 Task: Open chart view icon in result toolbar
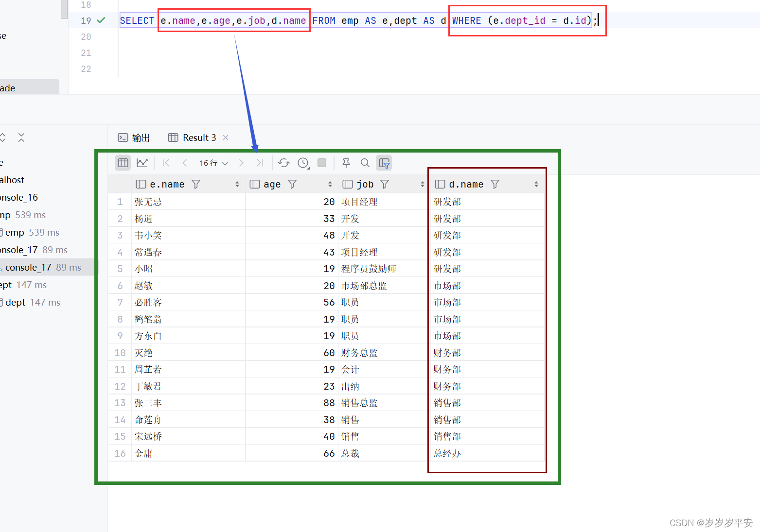142,163
